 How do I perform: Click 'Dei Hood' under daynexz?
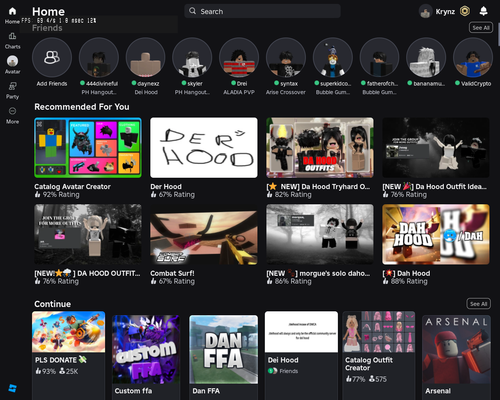[146, 92]
